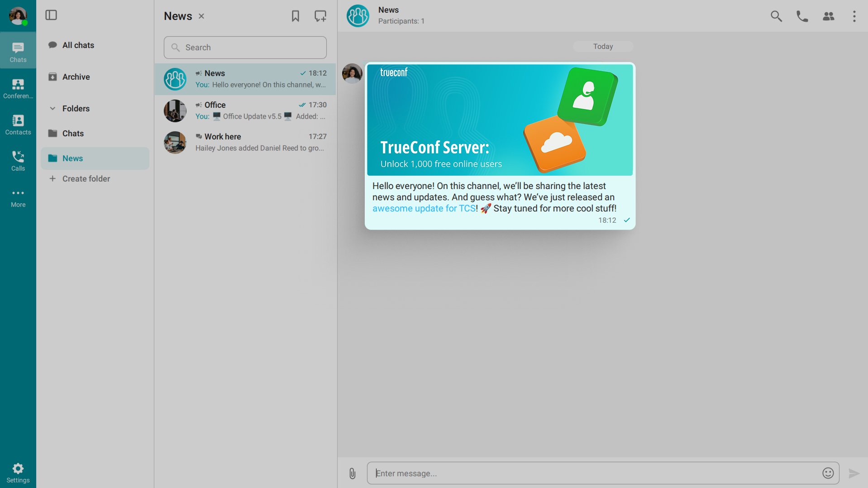Create a new chat
Screen dimensions: 868x488
[320, 16]
